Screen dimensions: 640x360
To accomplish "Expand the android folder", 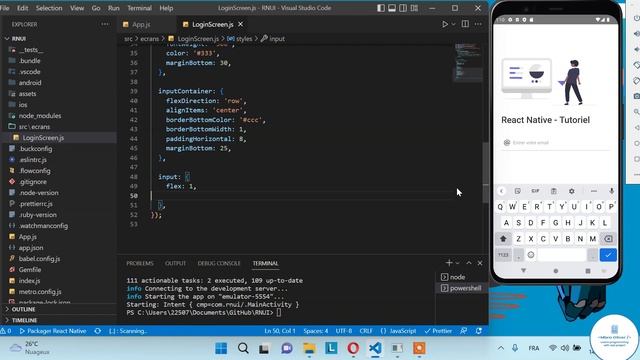I will [30, 83].
